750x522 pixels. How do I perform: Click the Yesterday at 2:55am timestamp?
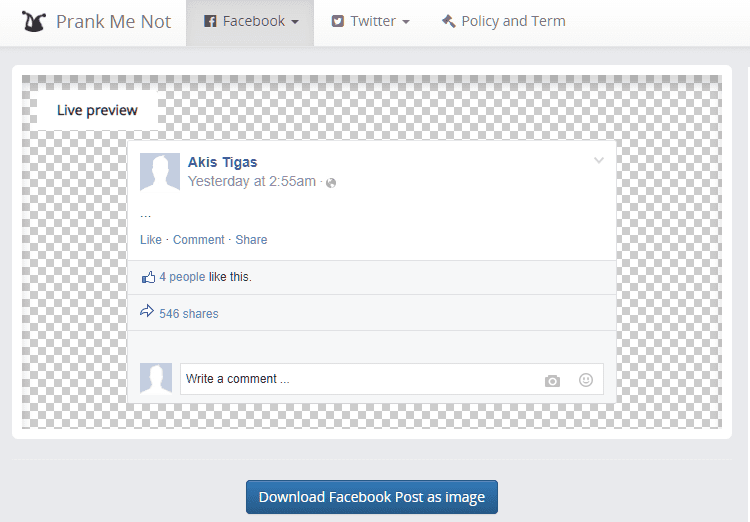(252, 181)
